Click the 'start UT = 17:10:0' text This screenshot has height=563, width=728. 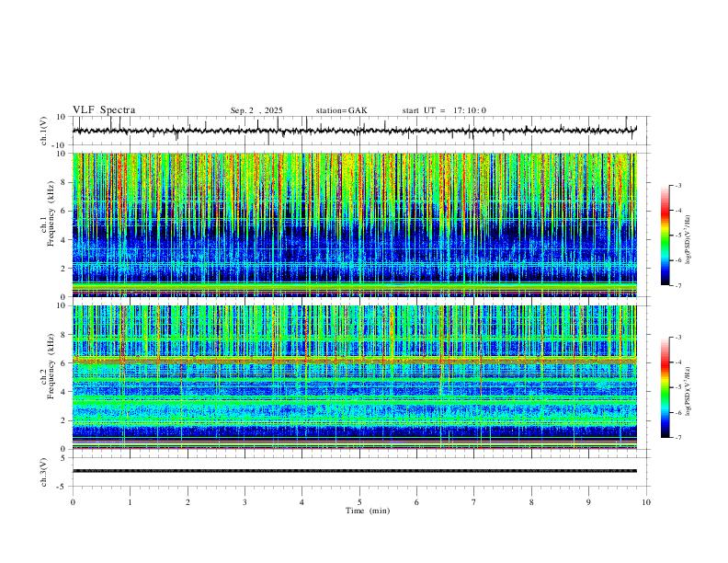pyautogui.click(x=444, y=110)
